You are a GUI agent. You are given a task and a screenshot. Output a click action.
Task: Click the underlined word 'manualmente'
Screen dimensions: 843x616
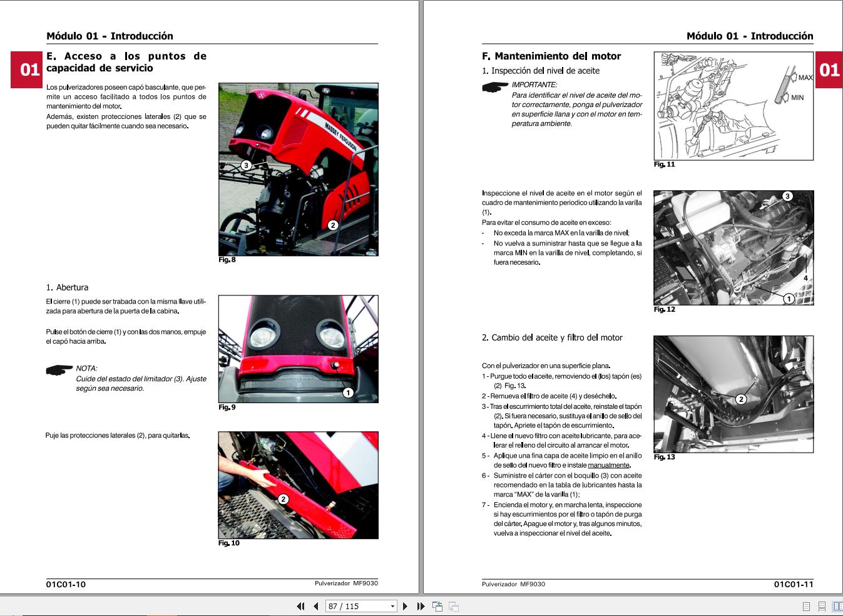point(608,465)
